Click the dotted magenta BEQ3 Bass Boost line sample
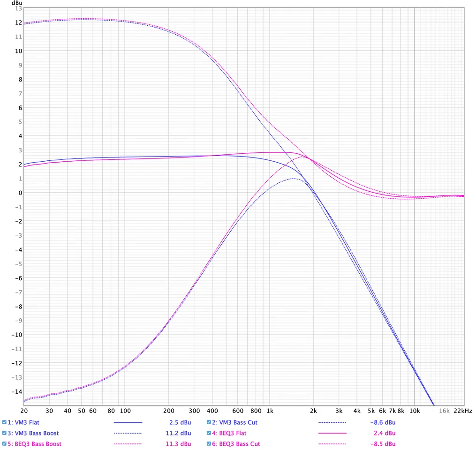This screenshot has width=476, height=450. click(128, 444)
